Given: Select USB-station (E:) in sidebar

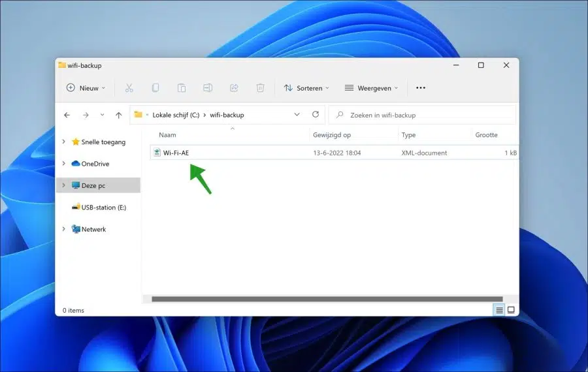Looking at the screenshot, I should (x=104, y=207).
